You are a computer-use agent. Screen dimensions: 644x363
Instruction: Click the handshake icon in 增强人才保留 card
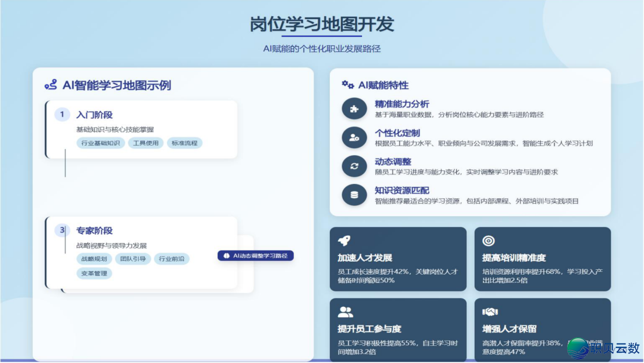coord(490,312)
